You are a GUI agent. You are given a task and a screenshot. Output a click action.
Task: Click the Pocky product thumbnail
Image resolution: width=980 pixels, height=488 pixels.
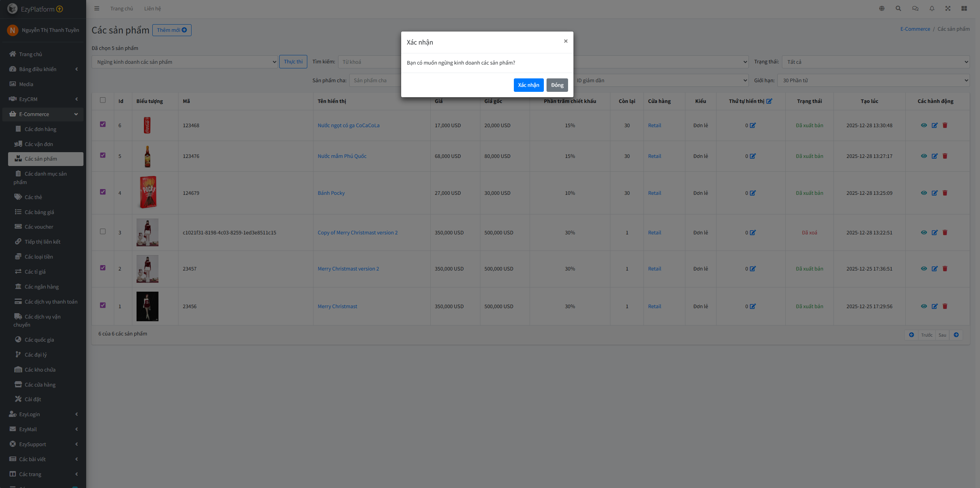coord(148,193)
